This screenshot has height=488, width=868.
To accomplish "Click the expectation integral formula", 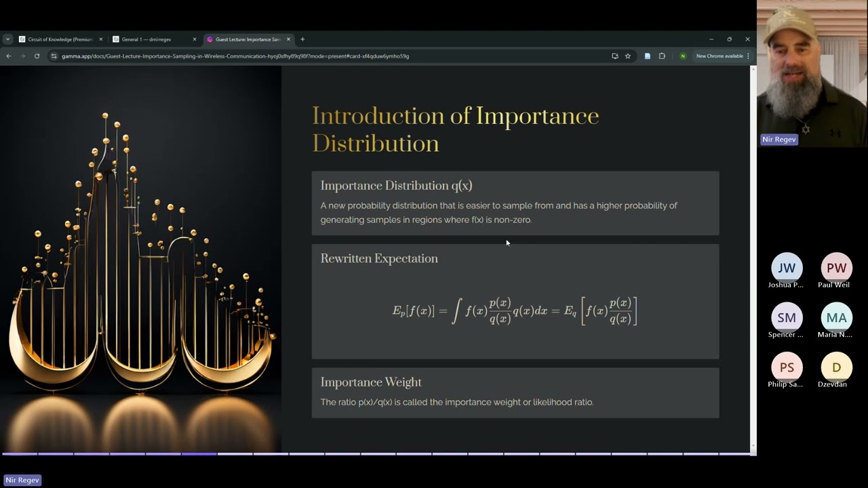I will point(515,311).
